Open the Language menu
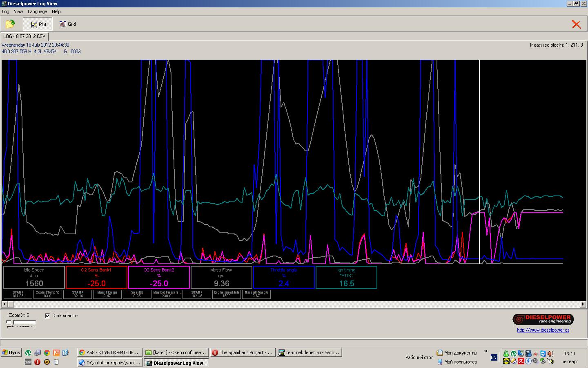This screenshot has width=588, height=368. click(37, 11)
